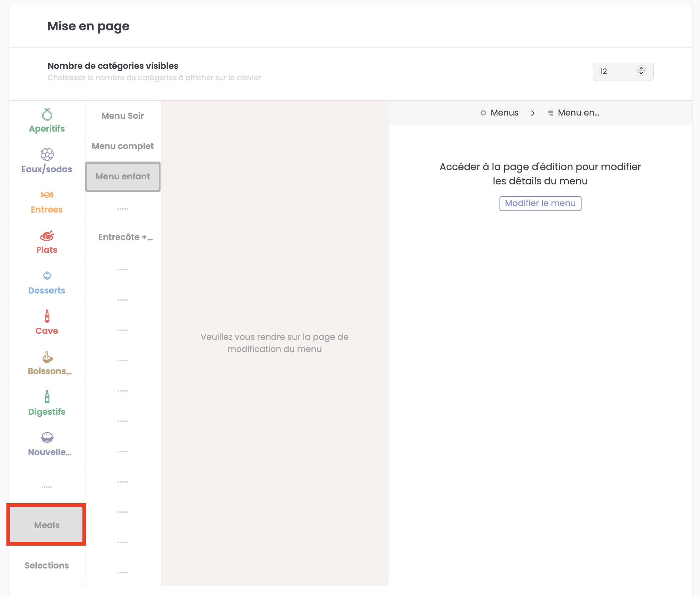Open the Meals category
Viewport: 700px width, 597px height.
46,525
